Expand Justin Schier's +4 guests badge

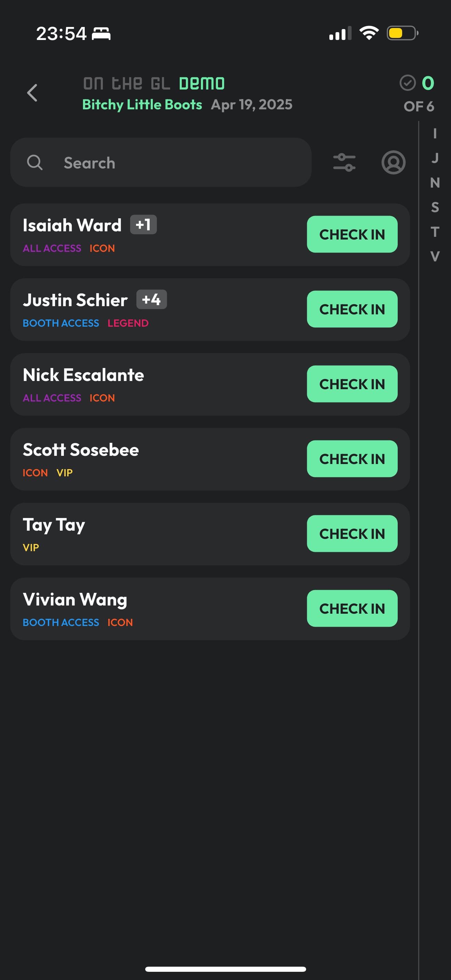(151, 299)
